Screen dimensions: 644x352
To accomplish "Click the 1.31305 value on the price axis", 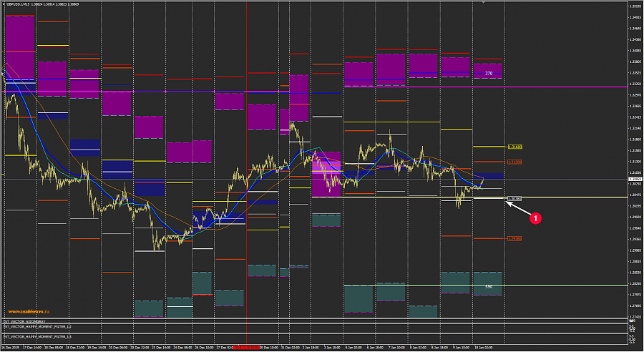I will 635,162.
